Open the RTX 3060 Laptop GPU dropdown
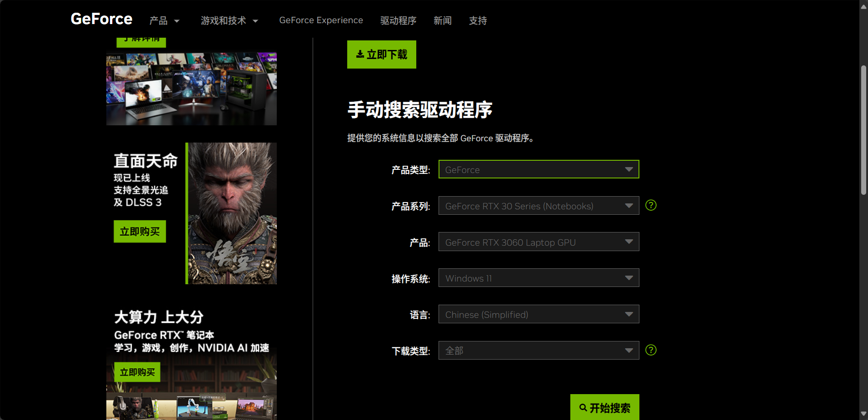Viewport: 868px width, 420px height. (x=539, y=242)
